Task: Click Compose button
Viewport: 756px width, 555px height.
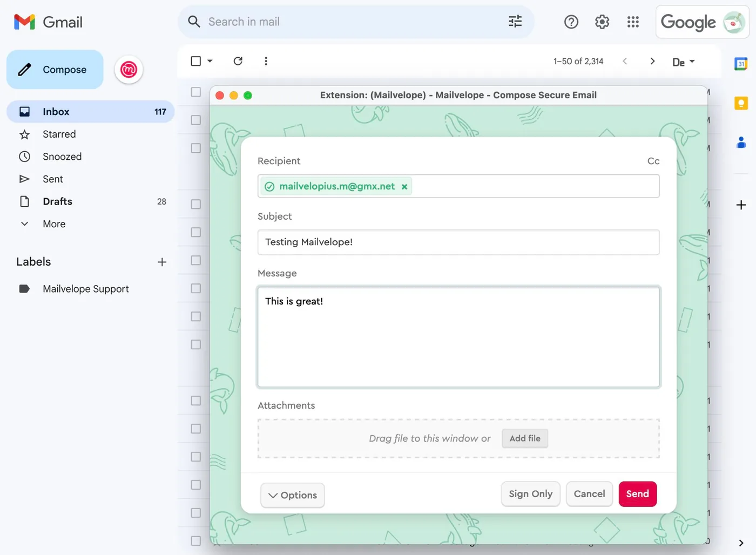Action: click(x=55, y=70)
